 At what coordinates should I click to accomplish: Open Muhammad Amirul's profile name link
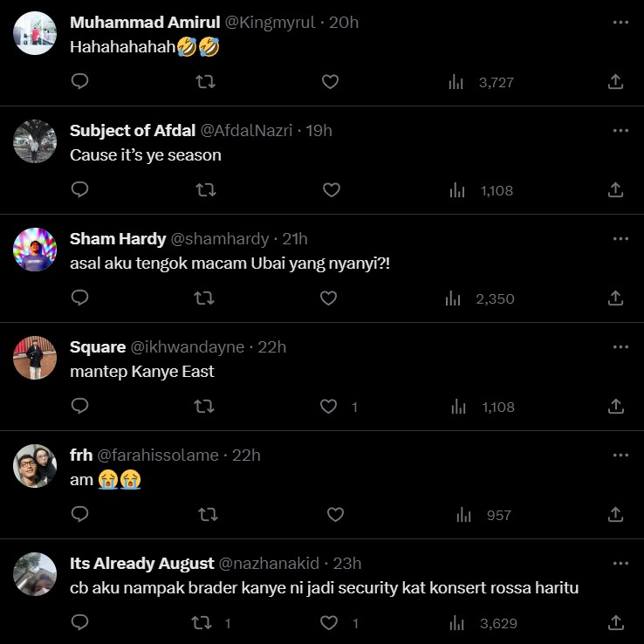[144, 23]
